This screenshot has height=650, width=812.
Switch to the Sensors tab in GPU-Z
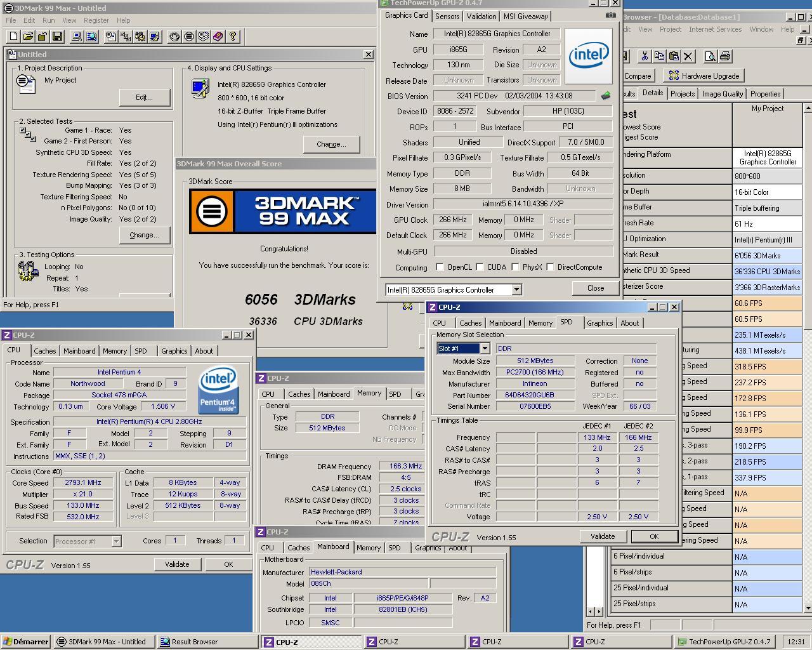pos(447,16)
